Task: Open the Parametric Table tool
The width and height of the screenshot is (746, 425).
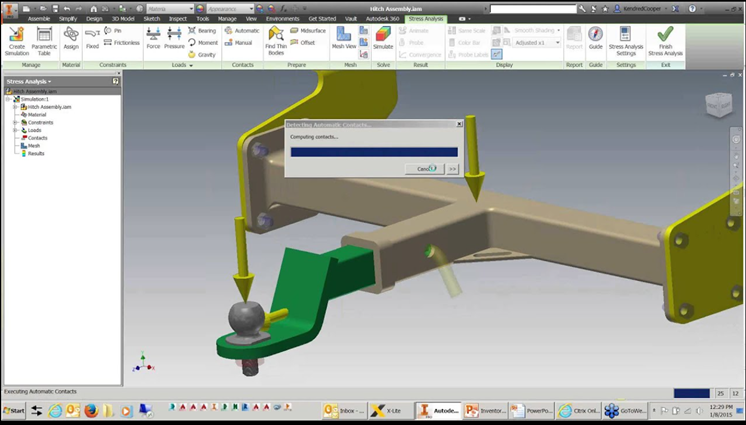Action: click(44, 35)
